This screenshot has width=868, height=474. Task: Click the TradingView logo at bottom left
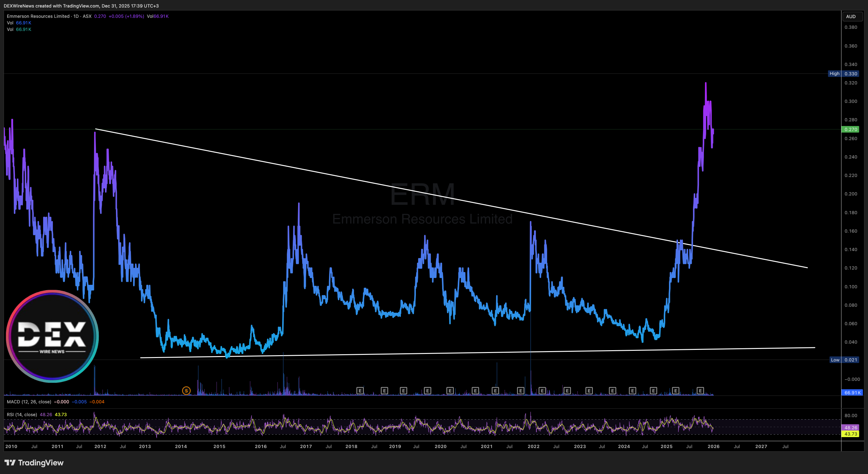pos(34,462)
